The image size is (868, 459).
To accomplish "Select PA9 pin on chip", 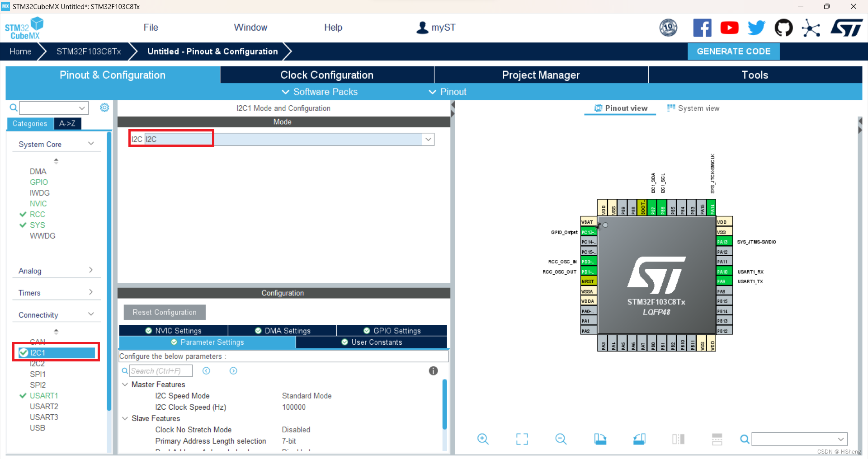I will (724, 281).
